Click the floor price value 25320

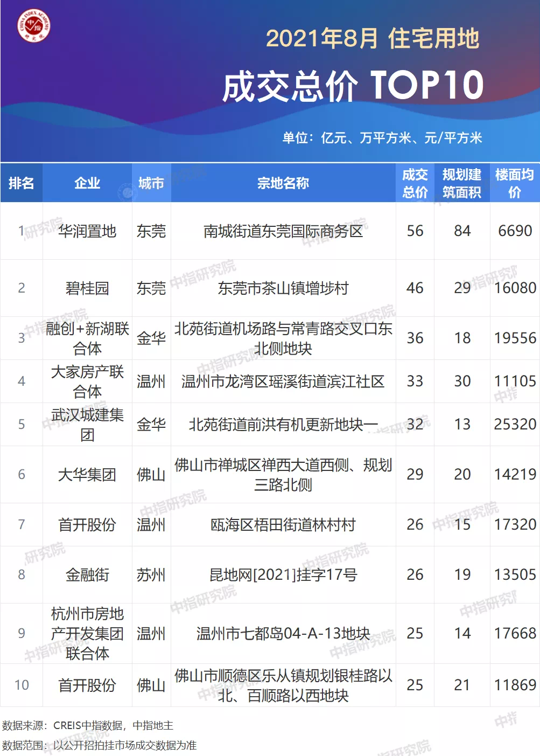pos(515,425)
